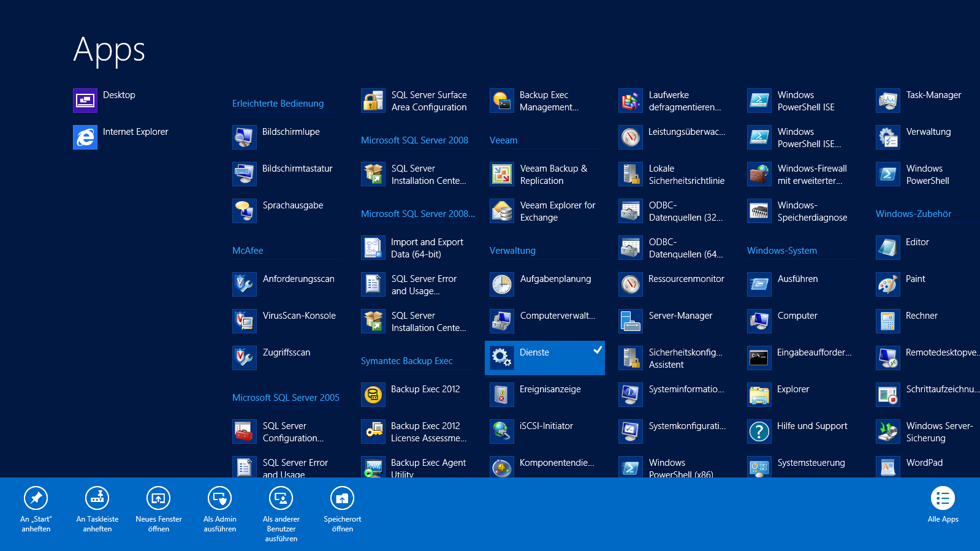Click Windows-System group header
980x551 pixels.
click(x=782, y=251)
